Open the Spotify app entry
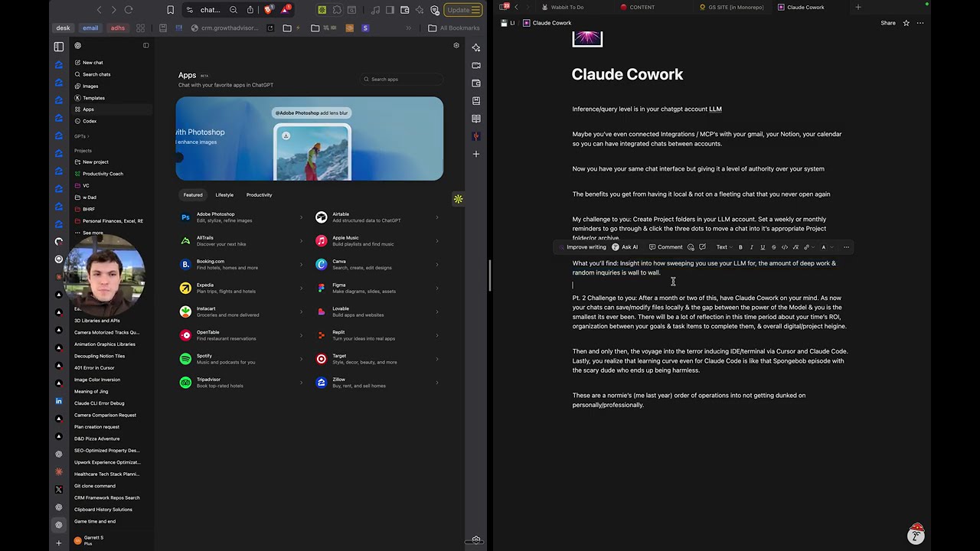Image resolution: width=980 pixels, height=551 pixels. coord(240,359)
